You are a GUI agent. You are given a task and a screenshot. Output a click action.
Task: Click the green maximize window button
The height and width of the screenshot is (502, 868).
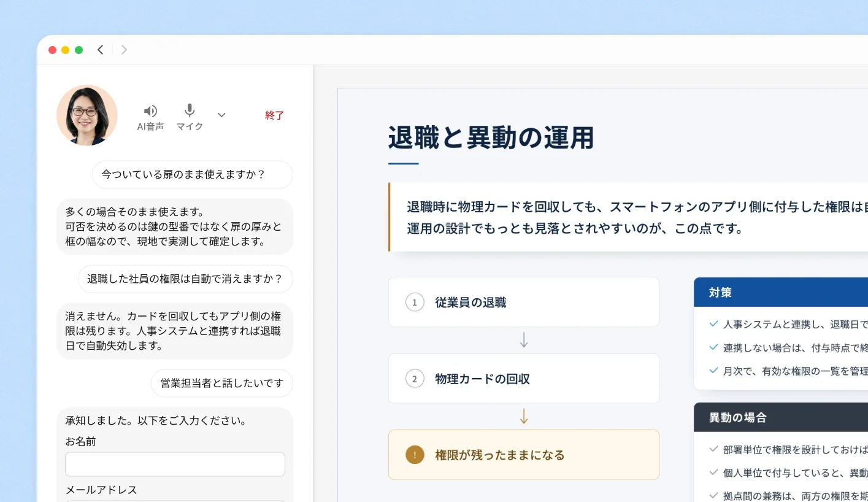(79, 50)
